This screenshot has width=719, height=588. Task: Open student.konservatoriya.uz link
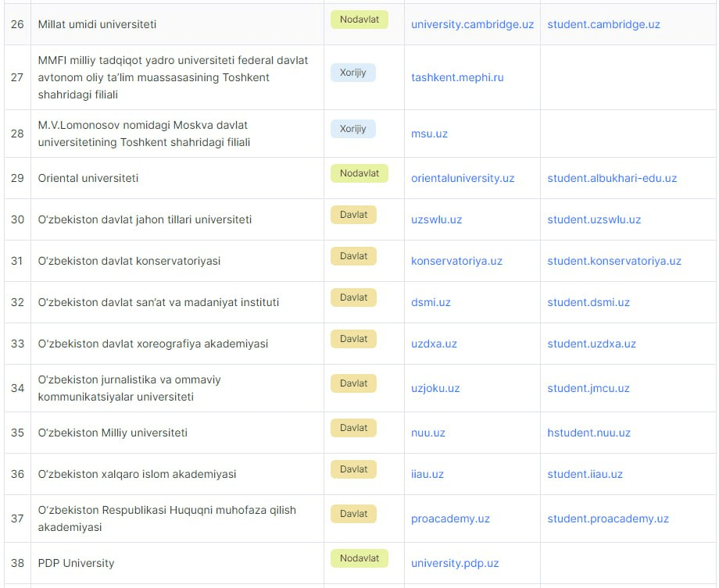pos(614,261)
